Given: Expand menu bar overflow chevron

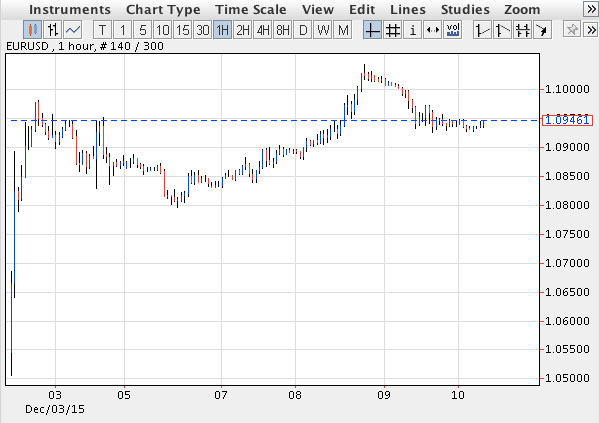Looking at the screenshot, I should pos(591,9).
